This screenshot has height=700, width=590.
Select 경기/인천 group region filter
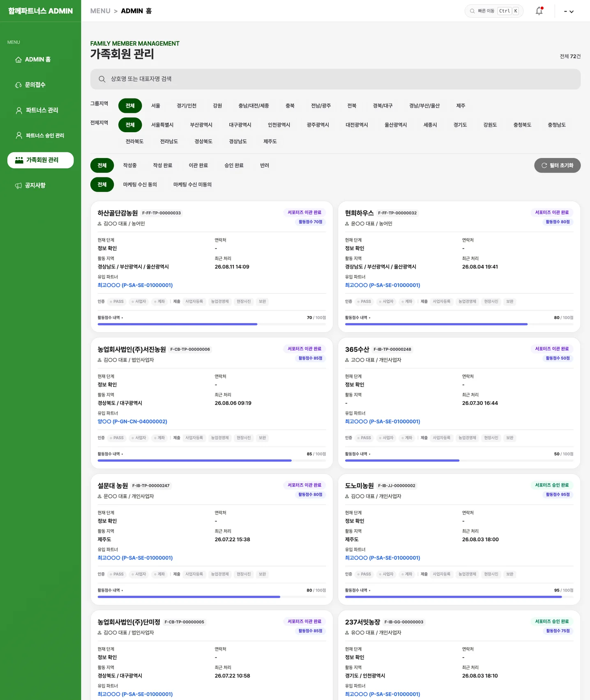click(x=187, y=106)
